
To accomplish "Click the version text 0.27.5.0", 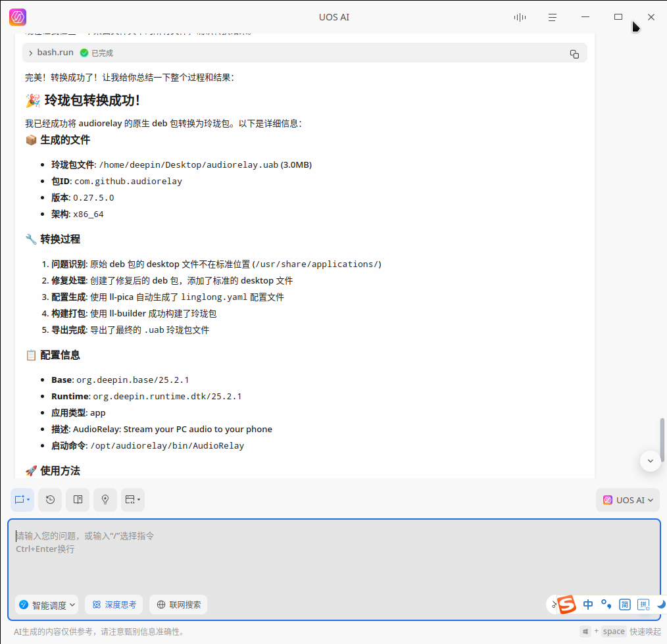I will point(93,198).
